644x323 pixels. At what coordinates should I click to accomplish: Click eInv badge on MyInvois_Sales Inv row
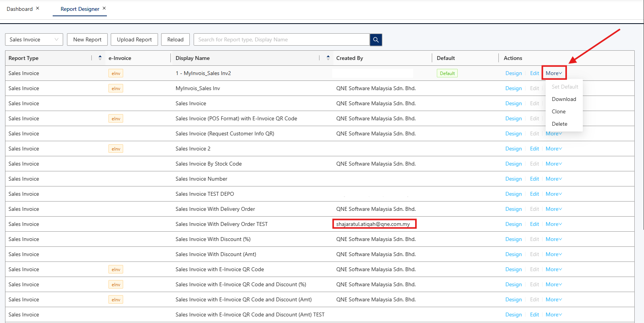(116, 89)
